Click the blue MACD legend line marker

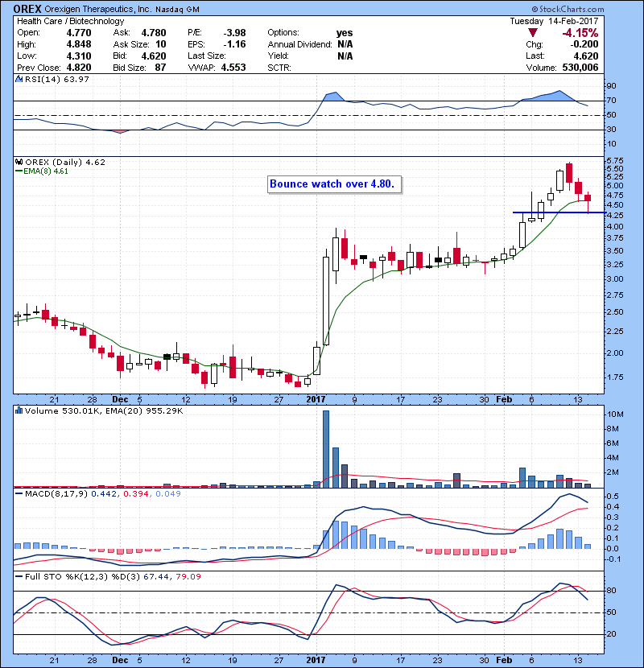[x=19, y=494]
